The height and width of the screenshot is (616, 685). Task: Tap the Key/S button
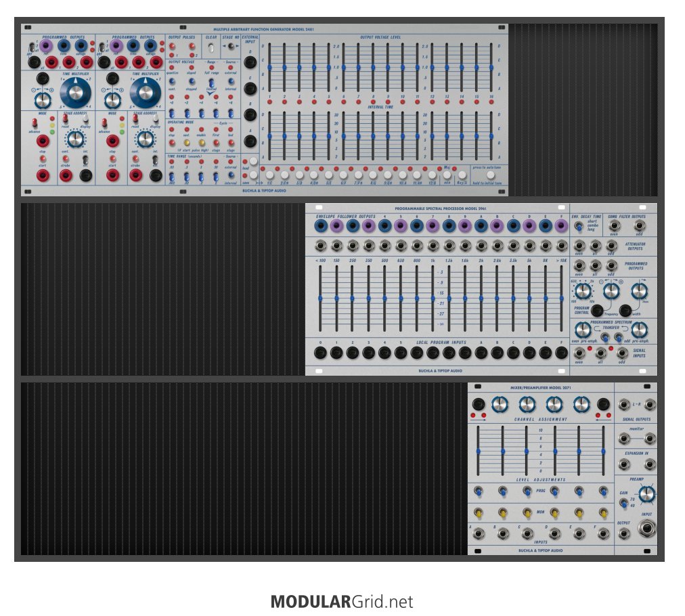pyautogui.click(x=462, y=175)
